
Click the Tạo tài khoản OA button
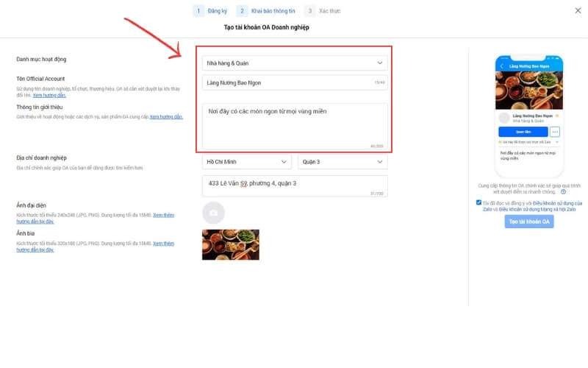pyautogui.click(x=529, y=222)
